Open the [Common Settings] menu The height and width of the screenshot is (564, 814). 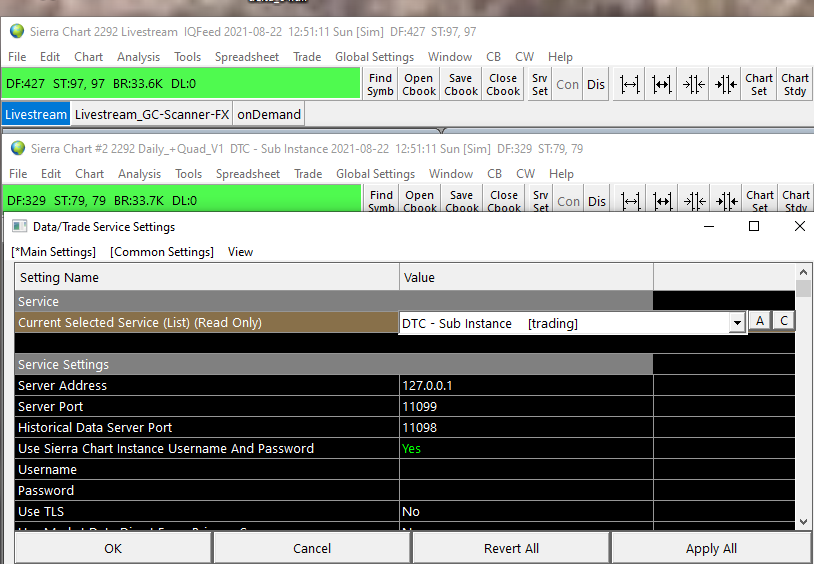161,252
